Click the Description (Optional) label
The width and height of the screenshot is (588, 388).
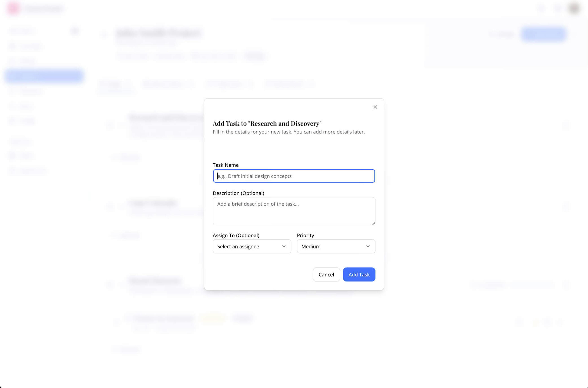point(238,193)
